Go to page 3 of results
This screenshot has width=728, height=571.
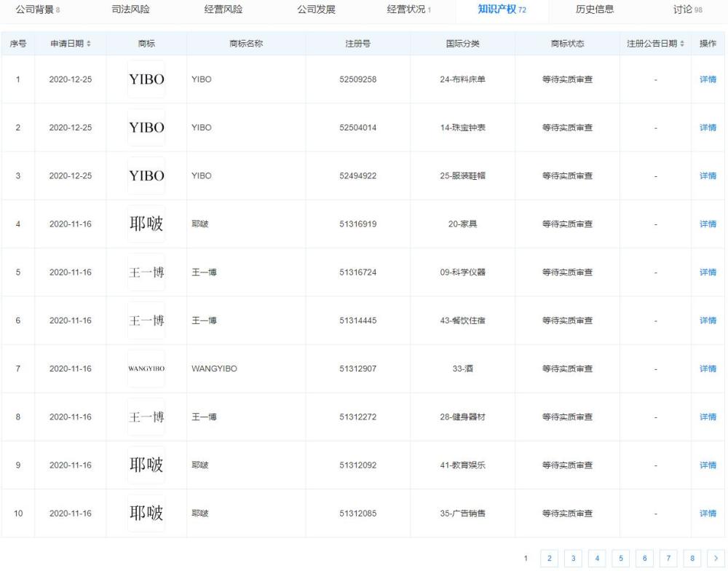573,559
